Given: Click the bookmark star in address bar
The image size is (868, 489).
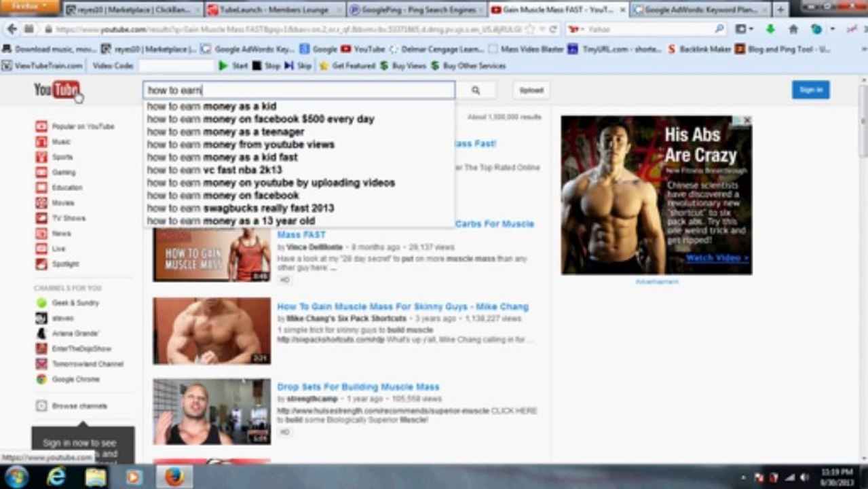Looking at the screenshot, I should pos(529,30).
